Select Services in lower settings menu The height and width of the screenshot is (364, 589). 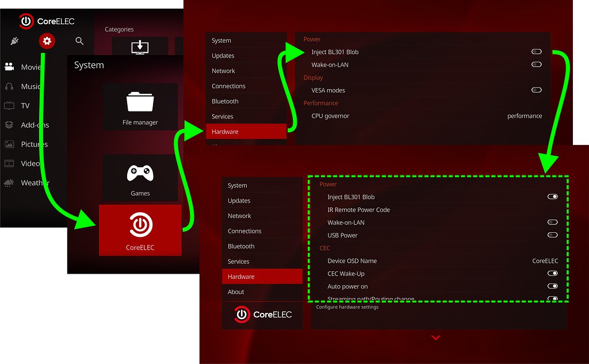tap(262, 262)
